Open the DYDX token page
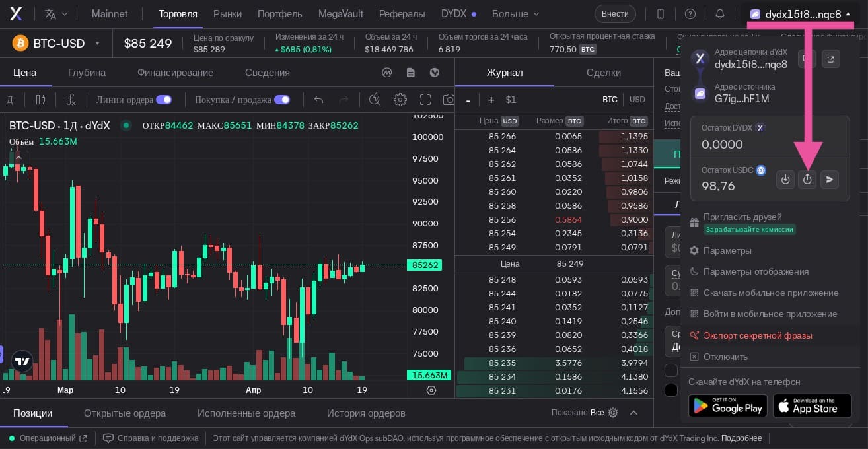This screenshot has height=449, width=868. pos(458,14)
